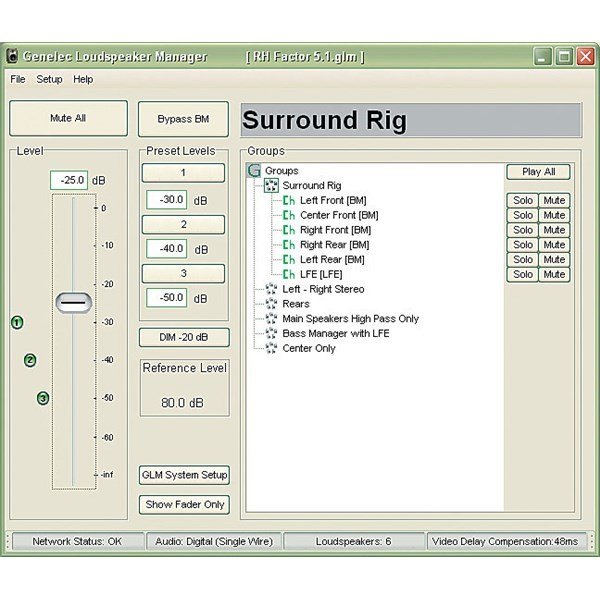
Task: Click Audio: Digital (Single Wire) status entry
Action: (214, 541)
